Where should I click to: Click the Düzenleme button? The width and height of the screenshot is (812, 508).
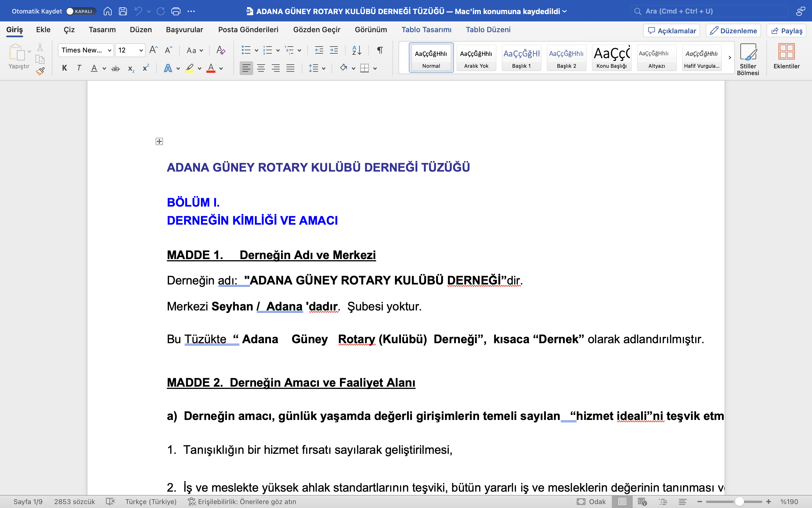pos(733,30)
